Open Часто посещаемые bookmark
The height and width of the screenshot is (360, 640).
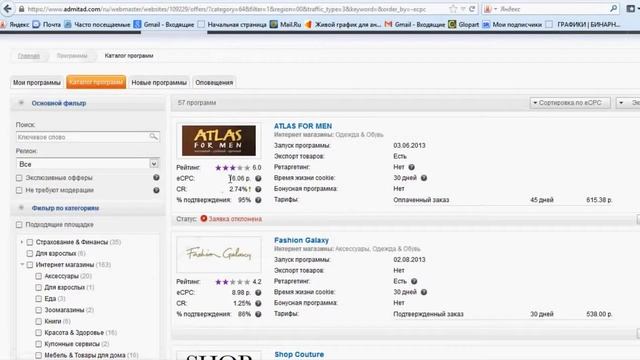click(97, 24)
